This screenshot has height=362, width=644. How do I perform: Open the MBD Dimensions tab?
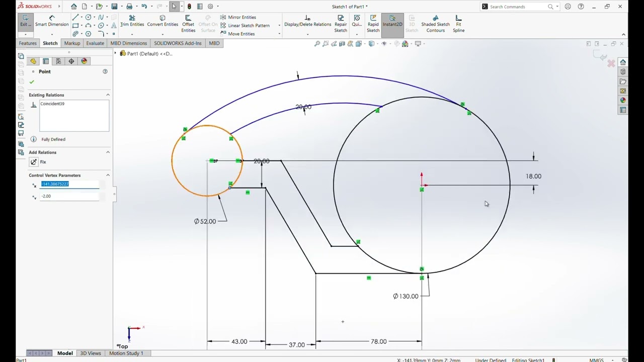128,43
